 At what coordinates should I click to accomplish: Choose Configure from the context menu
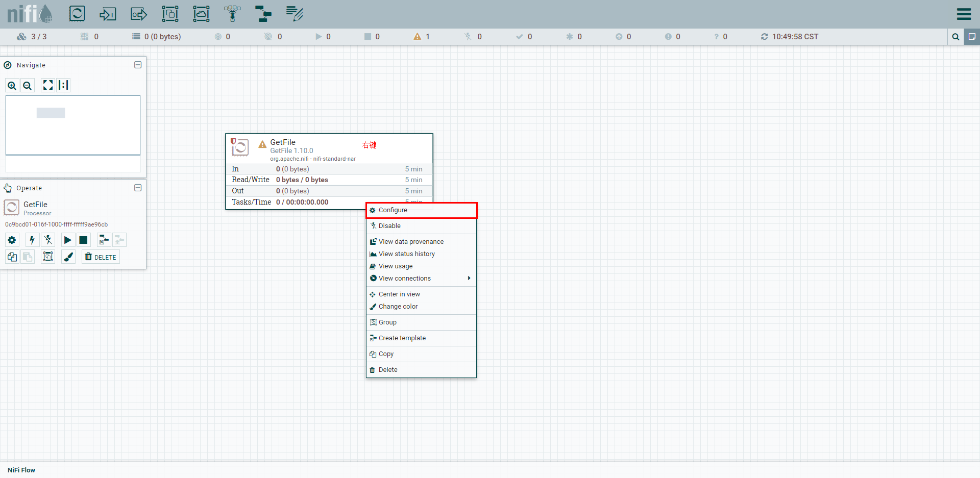point(421,210)
